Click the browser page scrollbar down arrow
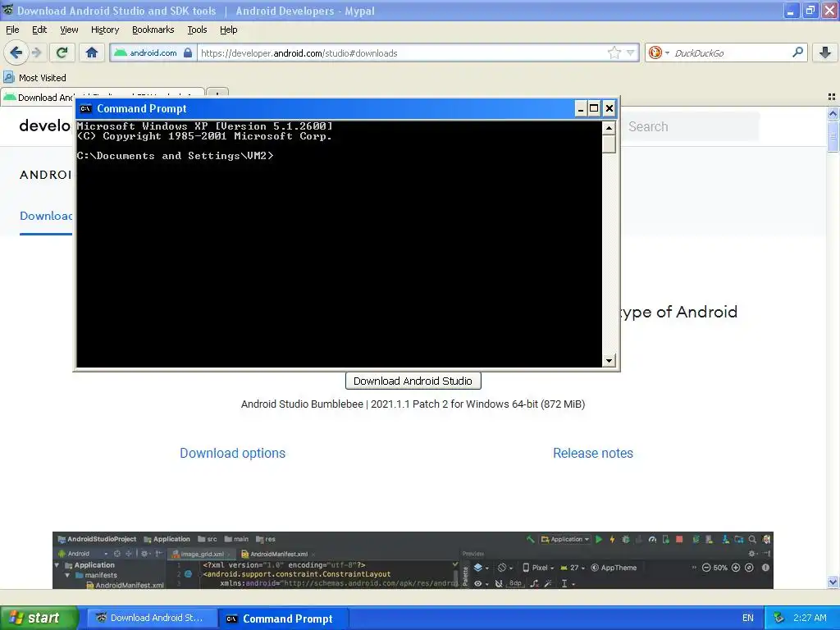Screen dimensions: 840x630 pos(833,582)
